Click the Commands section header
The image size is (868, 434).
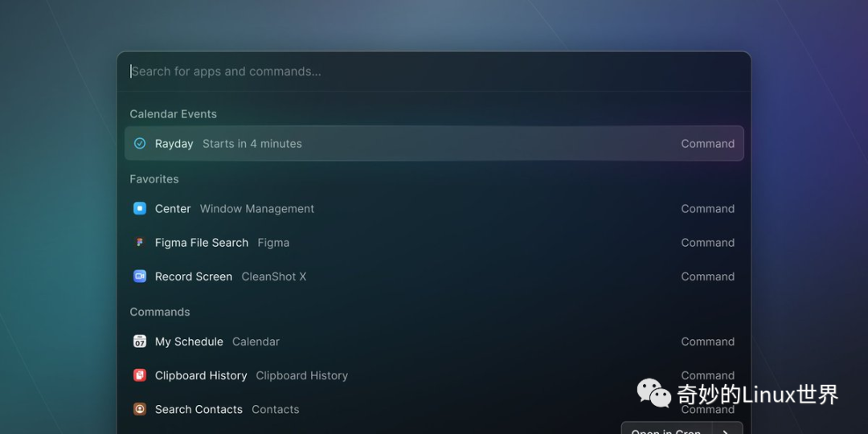coord(159,312)
